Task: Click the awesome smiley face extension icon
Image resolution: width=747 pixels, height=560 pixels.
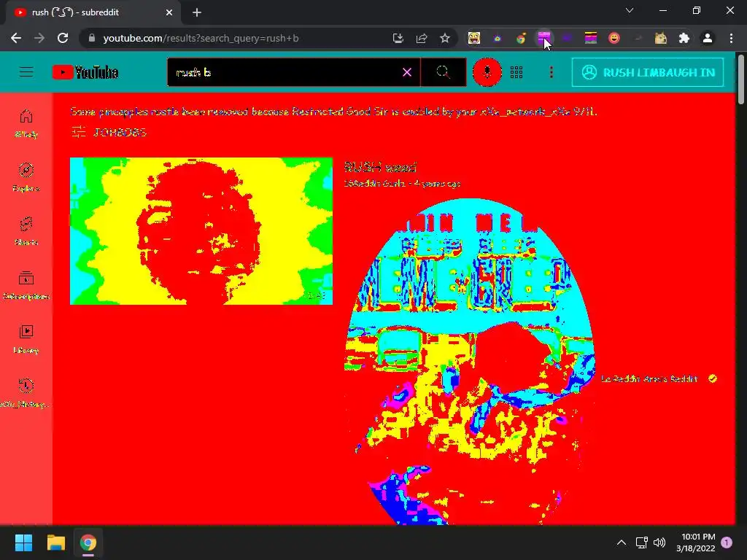Action: point(474,38)
